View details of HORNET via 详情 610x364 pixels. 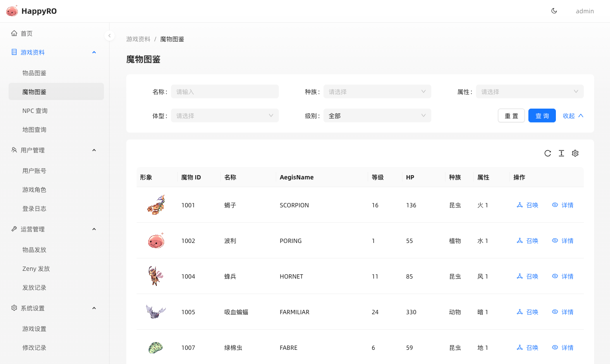click(x=563, y=276)
